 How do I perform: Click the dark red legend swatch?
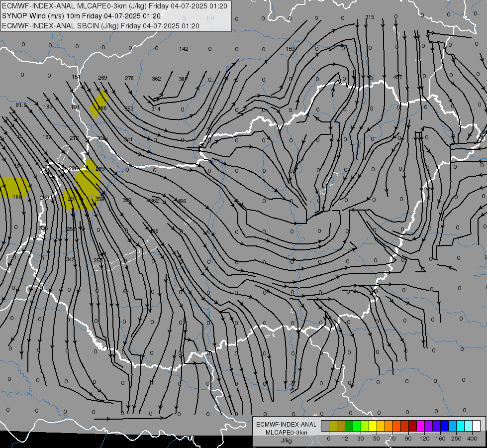412,426
